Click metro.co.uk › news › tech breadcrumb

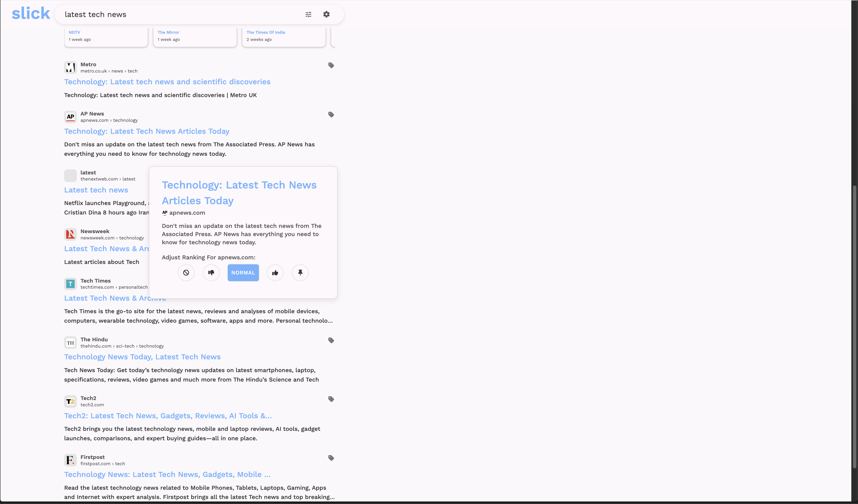tap(109, 71)
